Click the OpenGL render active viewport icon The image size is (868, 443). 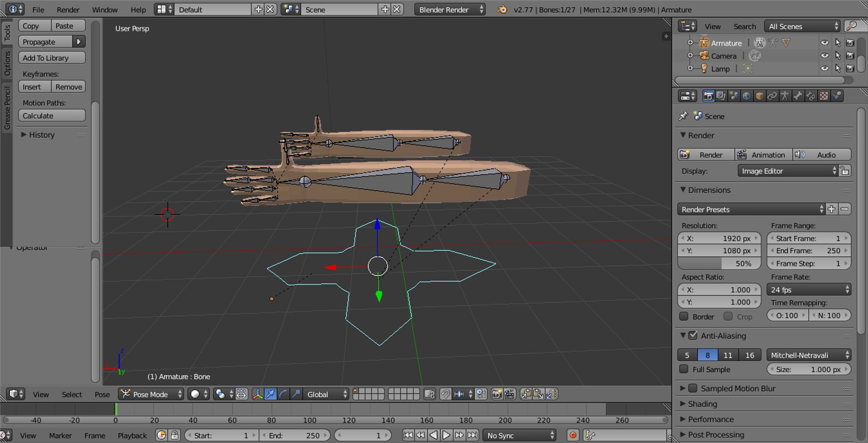click(x=497, y=394)
